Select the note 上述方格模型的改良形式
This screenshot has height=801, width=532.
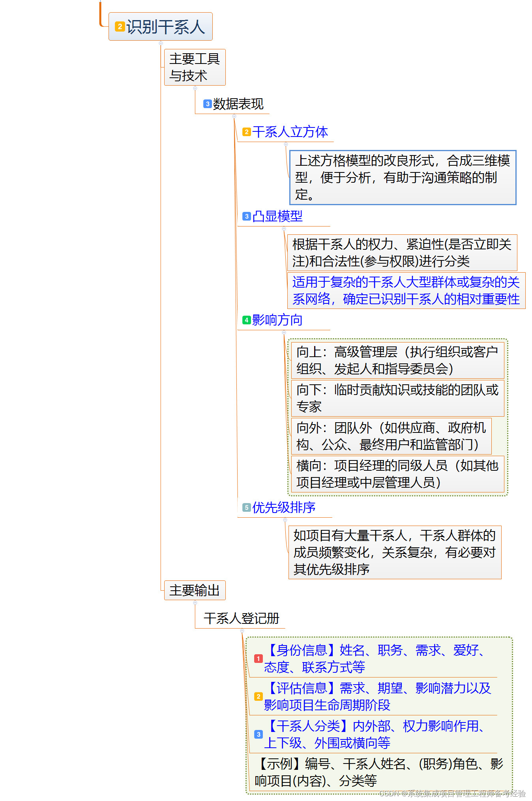403,178
